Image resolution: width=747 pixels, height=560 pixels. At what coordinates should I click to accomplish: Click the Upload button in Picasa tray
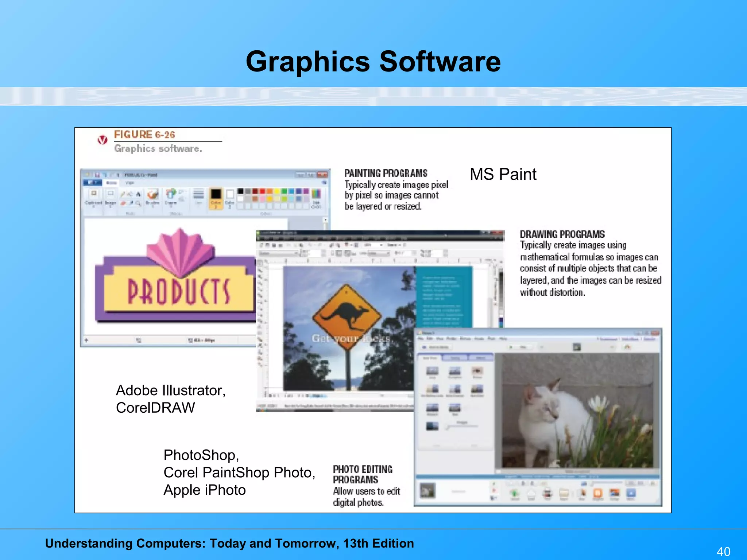pyautogui.click(x=515, y=494)
